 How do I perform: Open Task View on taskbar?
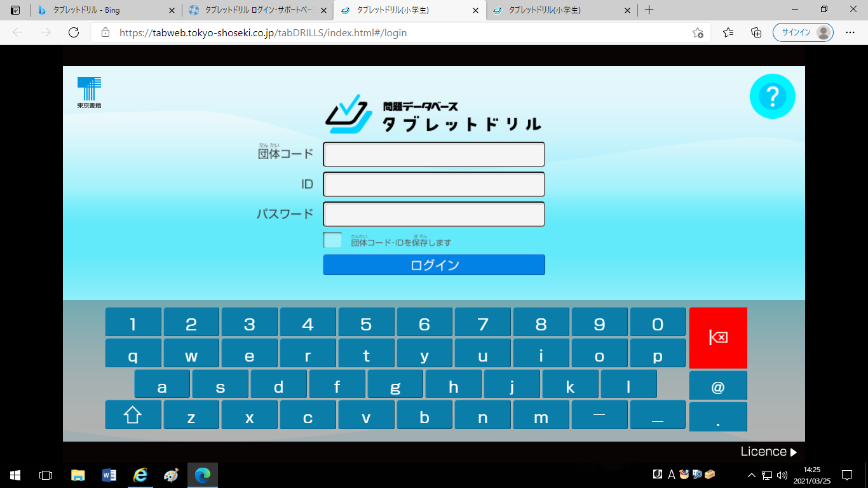click(46, 475)
